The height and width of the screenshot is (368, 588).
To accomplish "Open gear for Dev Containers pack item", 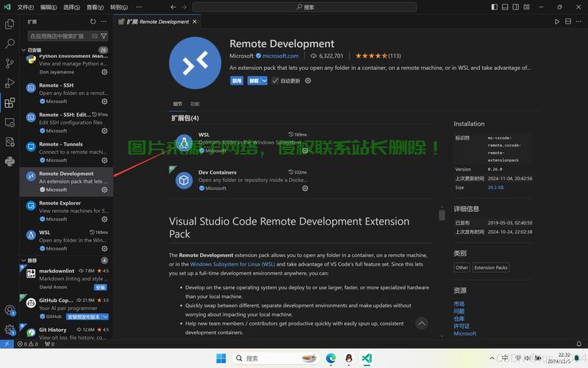I will [305, 188].
